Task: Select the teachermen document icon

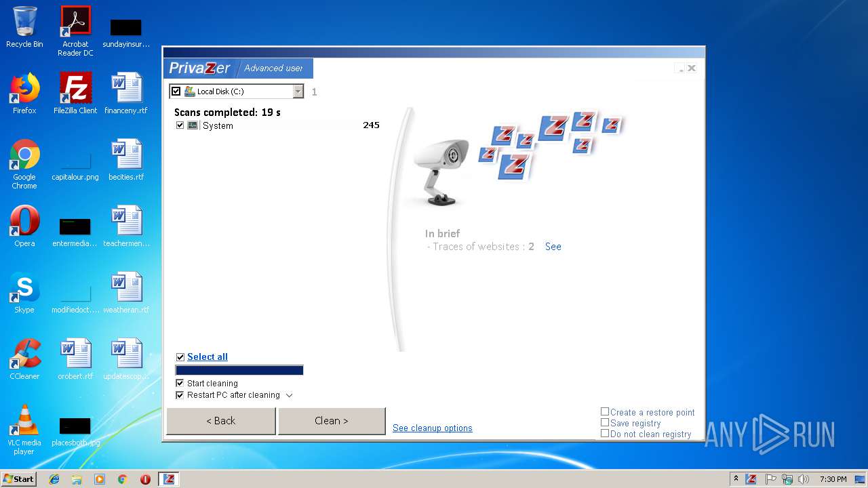Action: (x=126, y=226)
